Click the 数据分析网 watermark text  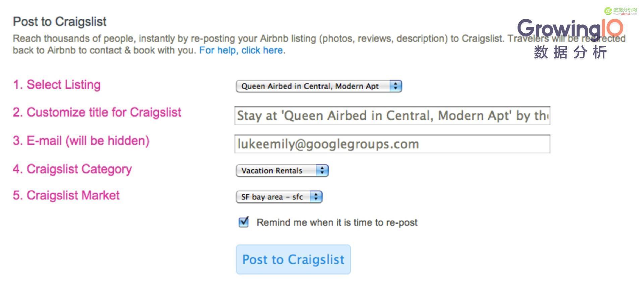point(625,10)
